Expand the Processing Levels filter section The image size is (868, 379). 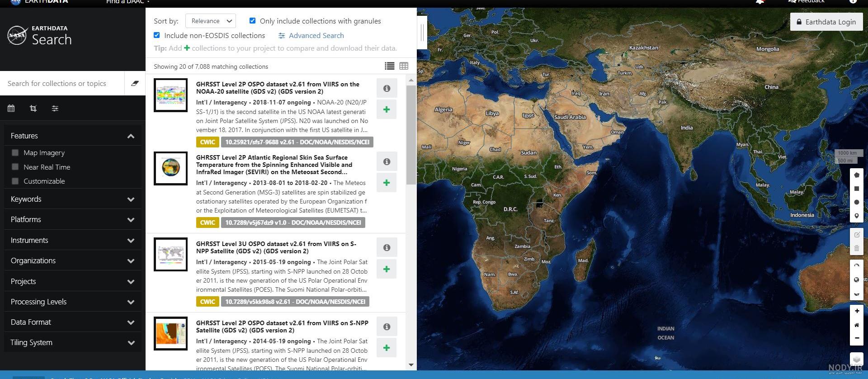tap(72, 302)
